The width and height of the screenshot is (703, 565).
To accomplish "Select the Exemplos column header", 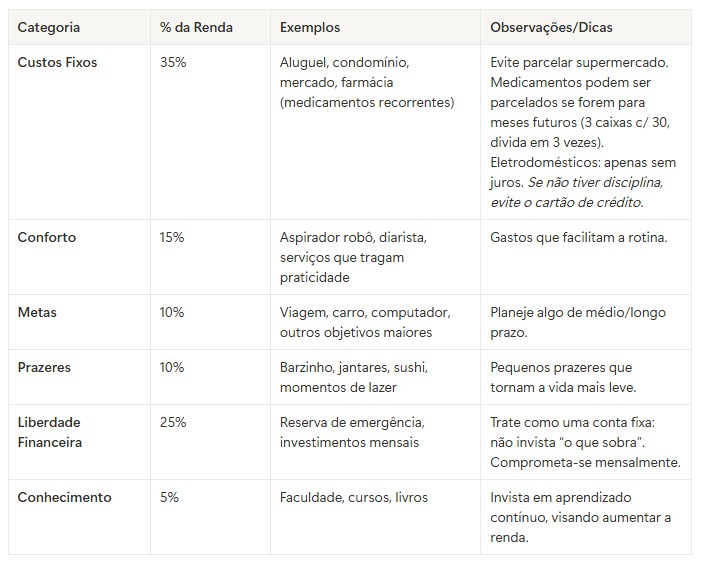I will tap(310, 28).
